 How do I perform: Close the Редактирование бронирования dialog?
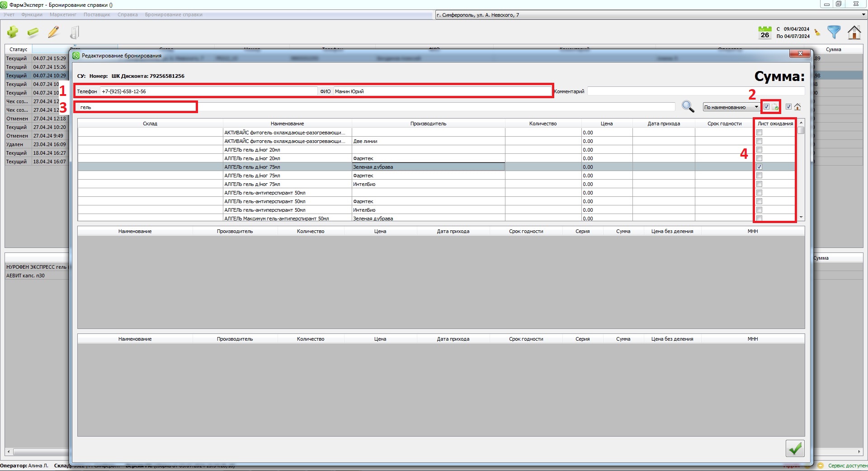coord(799,54)
